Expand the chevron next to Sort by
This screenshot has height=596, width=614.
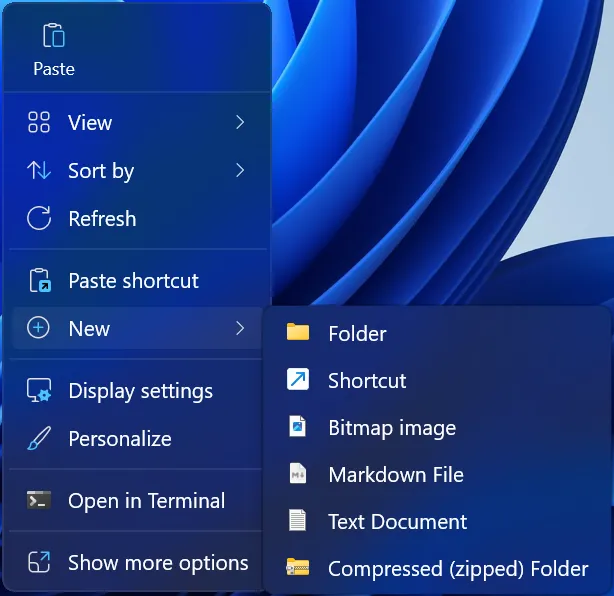point(240,171)
